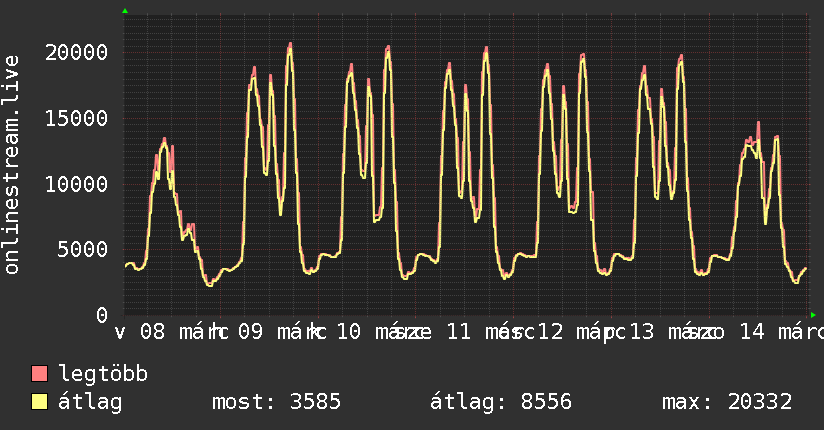This screenshot has height=430, width=824.
Task: Click the 'átlag: 8556' average value
Action: [x=500, y=403]
